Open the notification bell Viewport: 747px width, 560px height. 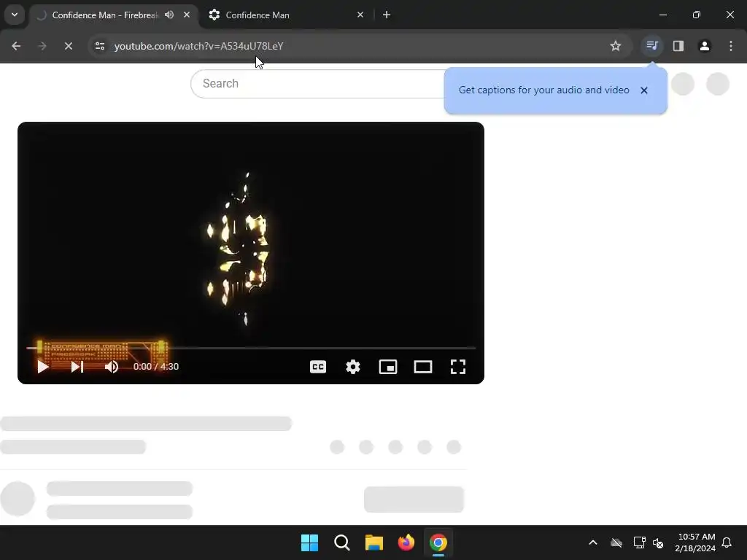point(727,542)
